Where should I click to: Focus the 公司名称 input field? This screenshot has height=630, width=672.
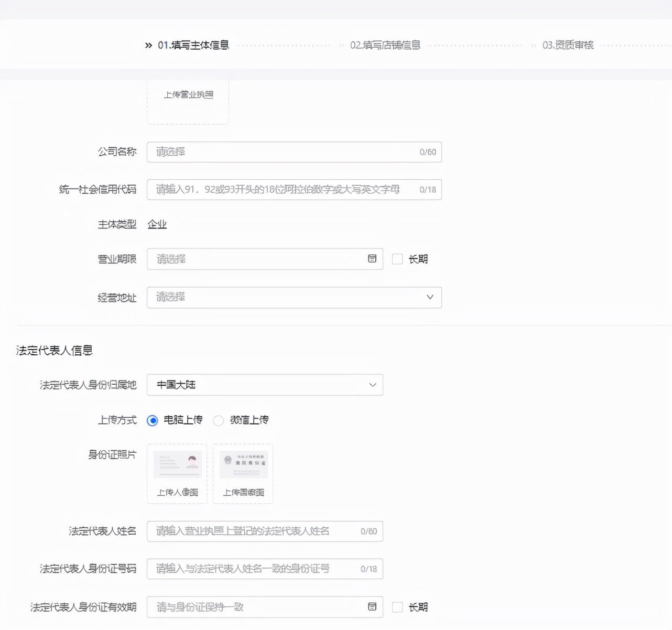[294, 152]
